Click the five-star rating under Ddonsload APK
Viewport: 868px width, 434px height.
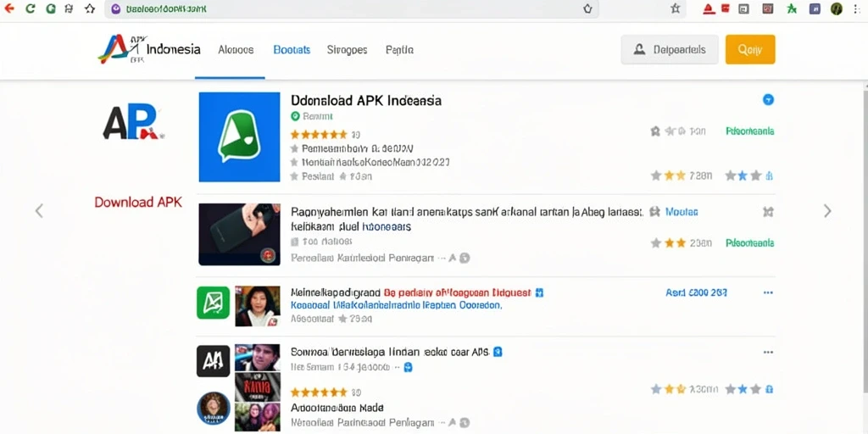pyautogui.click(x=319, y=134)
